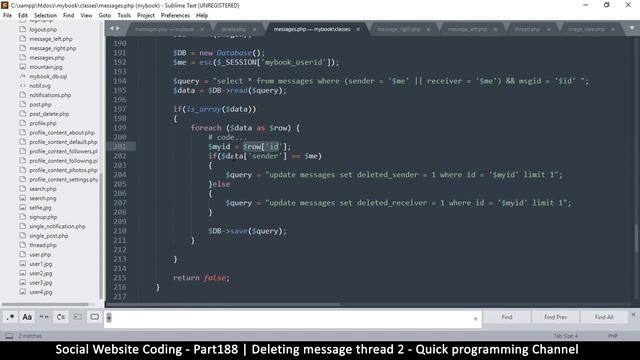The height and width of the screenshot is (360, 640).
Task: Open notif.svg in sidebar
Action: pos(40,86)
